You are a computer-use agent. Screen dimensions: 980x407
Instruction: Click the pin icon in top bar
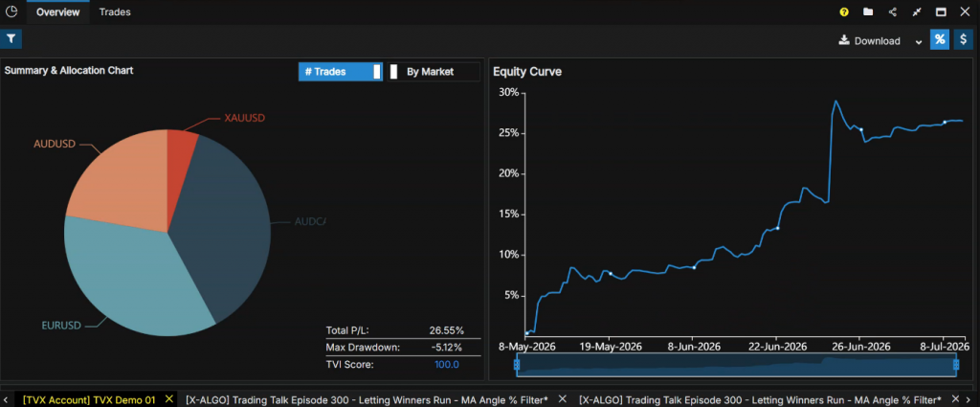click(917, 11)
